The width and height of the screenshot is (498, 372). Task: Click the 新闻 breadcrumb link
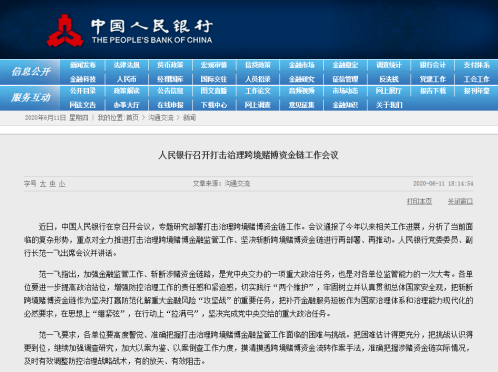189,118
